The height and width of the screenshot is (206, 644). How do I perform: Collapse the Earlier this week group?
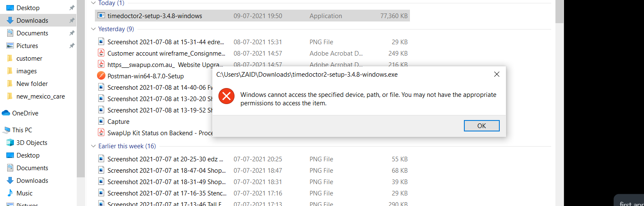[x=93, y=146]
